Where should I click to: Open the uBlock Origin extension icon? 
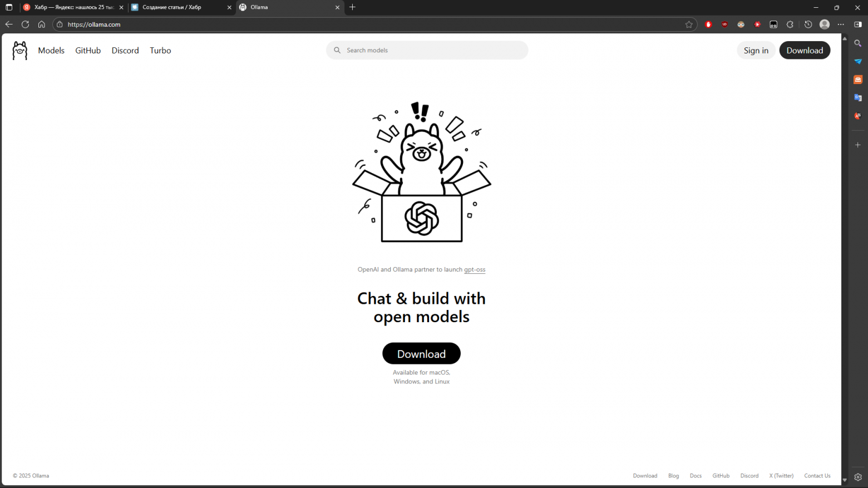pyautogui.click(x=724, y=24)
